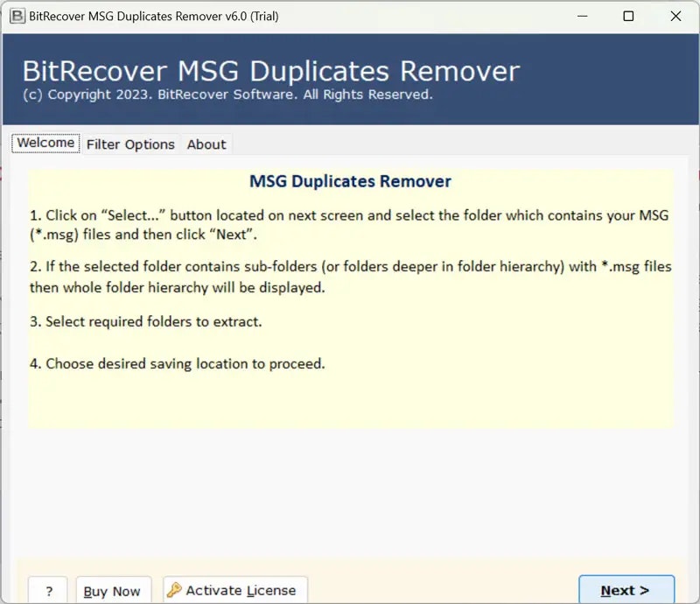
Task: Click instruction step 1 about the Select button
Action: point(349,225)
